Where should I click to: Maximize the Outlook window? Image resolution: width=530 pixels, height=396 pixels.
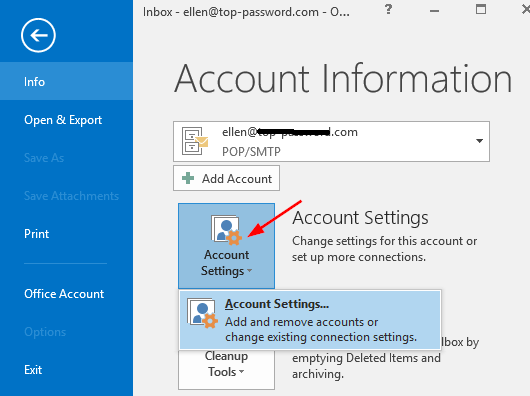point(481,9)
